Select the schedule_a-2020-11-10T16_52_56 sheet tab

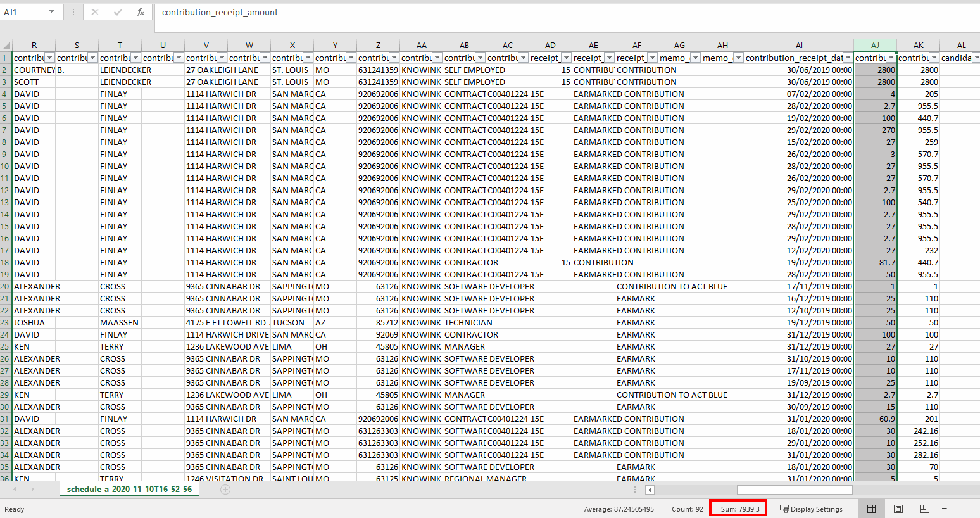tap(130, 490)
